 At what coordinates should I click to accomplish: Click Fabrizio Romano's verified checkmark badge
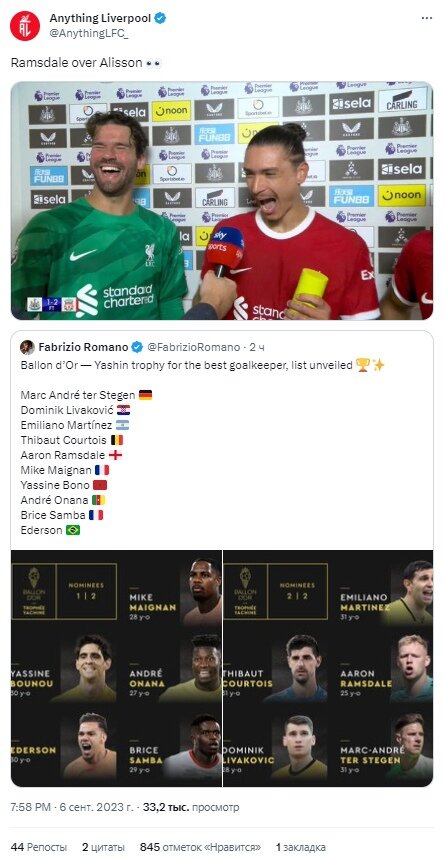[x=137, y=347]
